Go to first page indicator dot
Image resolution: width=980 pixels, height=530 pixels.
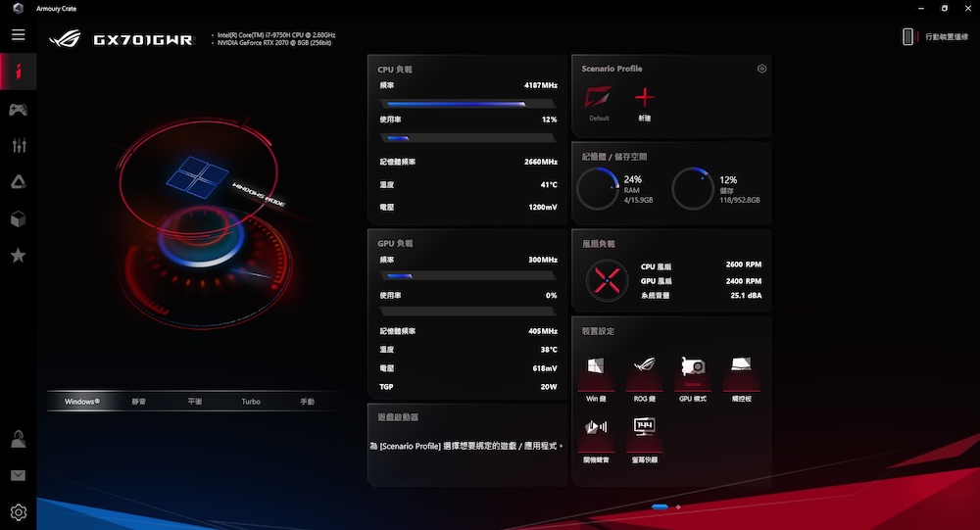[660, 506]
